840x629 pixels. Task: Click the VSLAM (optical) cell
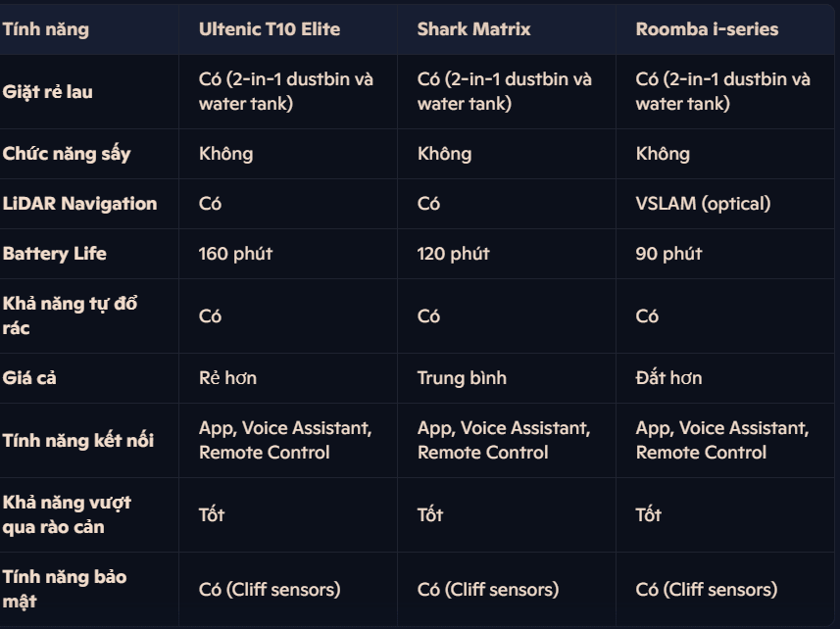(x=703, y=204)
